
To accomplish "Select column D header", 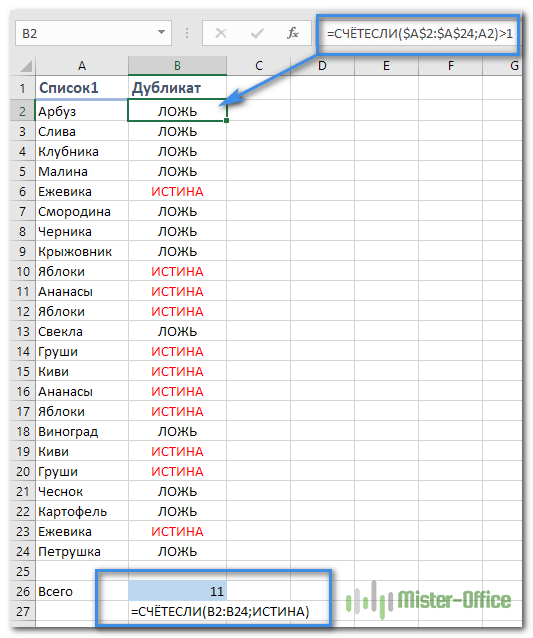I will (x=322, y=66).
